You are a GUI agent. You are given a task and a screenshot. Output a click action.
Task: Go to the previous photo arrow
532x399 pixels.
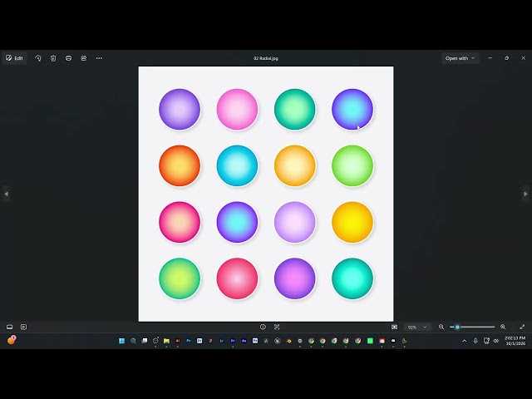coord(6,194)
